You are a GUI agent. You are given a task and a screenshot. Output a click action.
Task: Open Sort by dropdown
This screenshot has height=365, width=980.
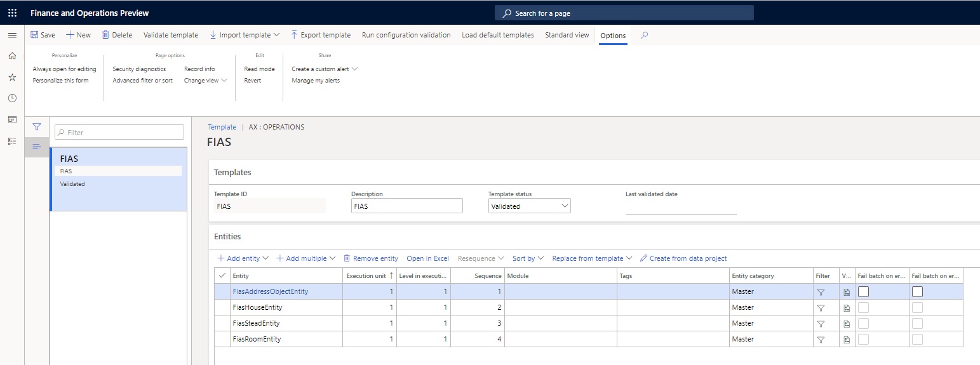pyautogui.click(x=528, y=258)
